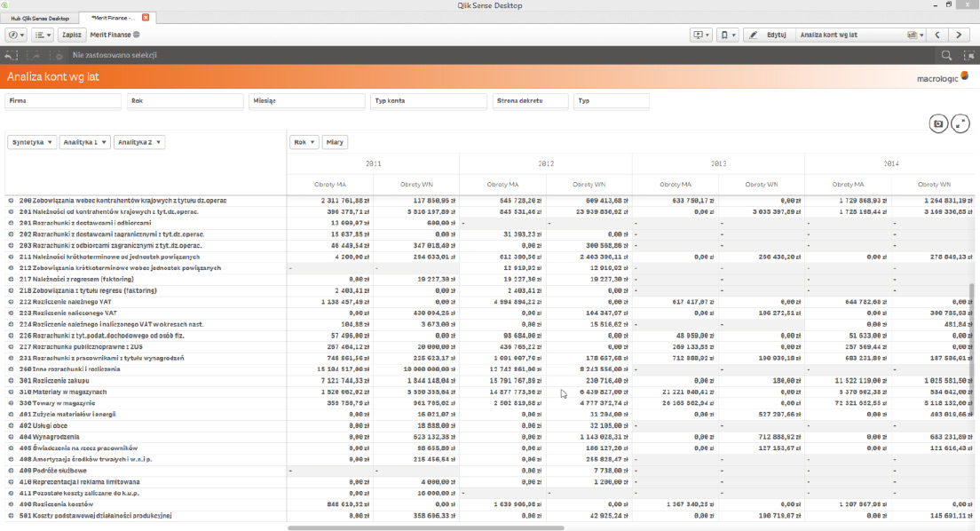Screen dimensions: 980x531
Task: Open the Rok column dimension dropdown
Action: 304,142
